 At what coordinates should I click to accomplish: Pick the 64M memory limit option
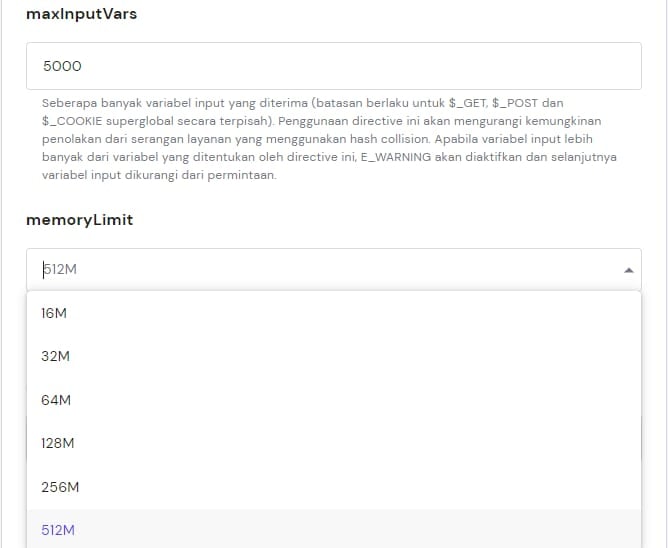coord(56,400)
